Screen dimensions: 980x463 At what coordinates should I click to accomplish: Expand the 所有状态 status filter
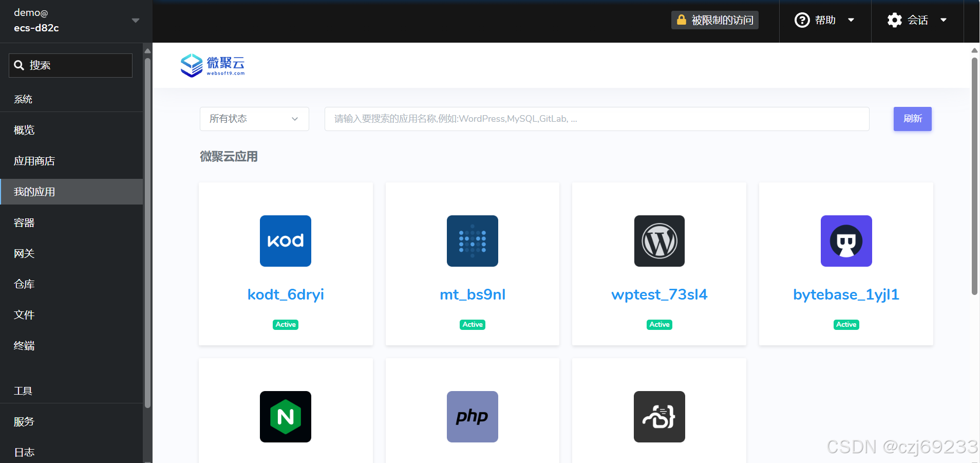[254, 119]
